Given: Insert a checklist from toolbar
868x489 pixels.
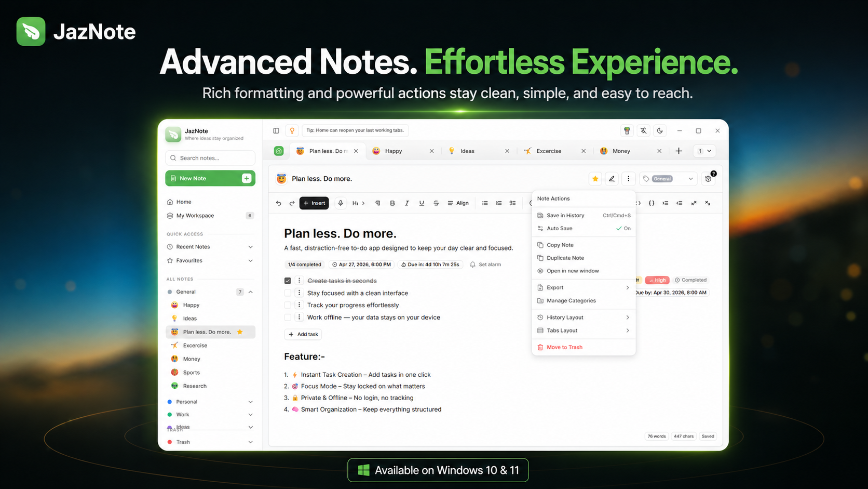Looking at the screenshot, I should point(513,203).
